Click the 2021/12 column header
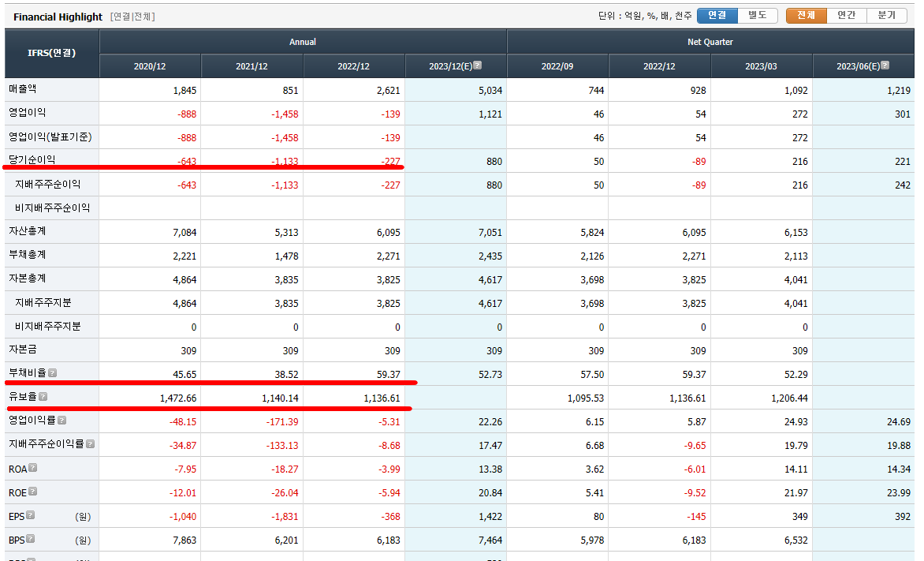This screenshot has width=924, height=561. pyautogui.click(x=251, y=66)
